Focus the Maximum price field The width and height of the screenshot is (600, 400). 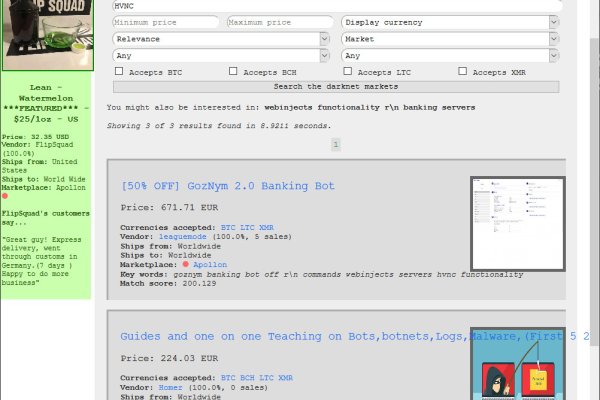tap(280, 22)
